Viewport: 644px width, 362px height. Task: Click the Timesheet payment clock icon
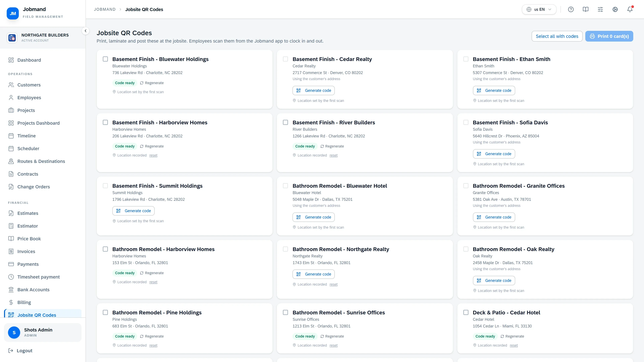[x=11, y=277]
